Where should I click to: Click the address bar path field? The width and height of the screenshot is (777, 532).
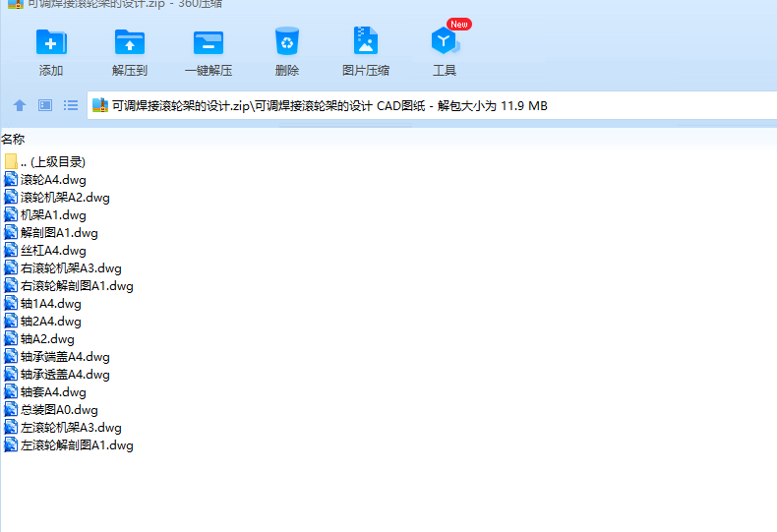432,105
